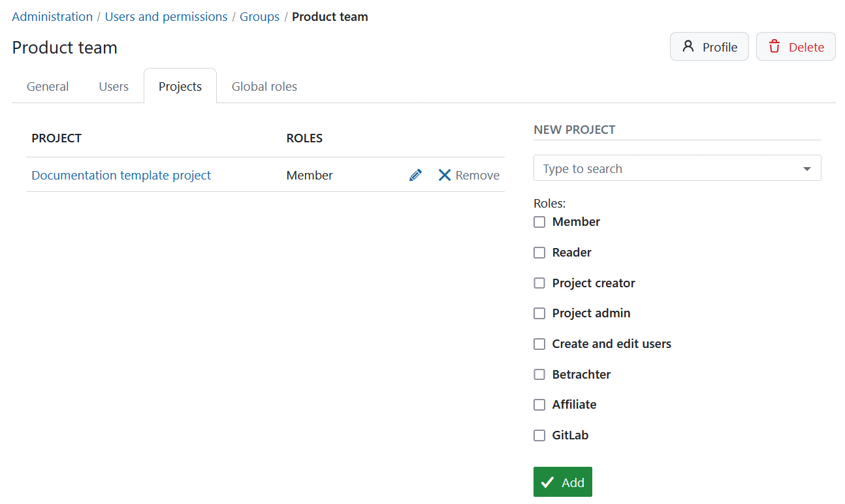Click the checkmark icon inside the Add button
The width and height of the screenshot is (845, 504).
547,482
